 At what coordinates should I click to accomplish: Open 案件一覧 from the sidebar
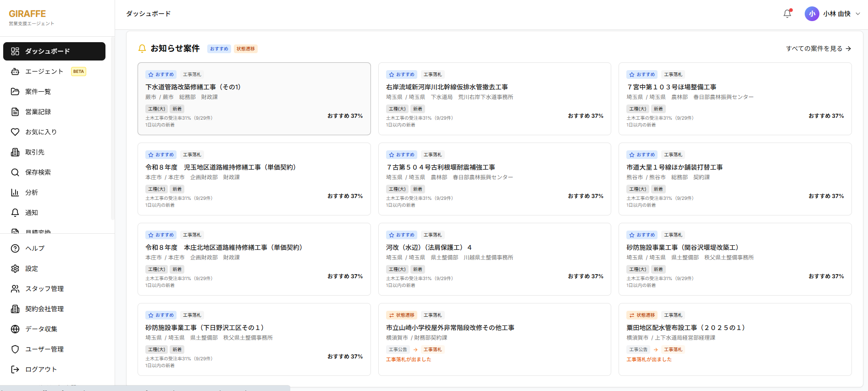pyautogui.click(x=38, y=92)
